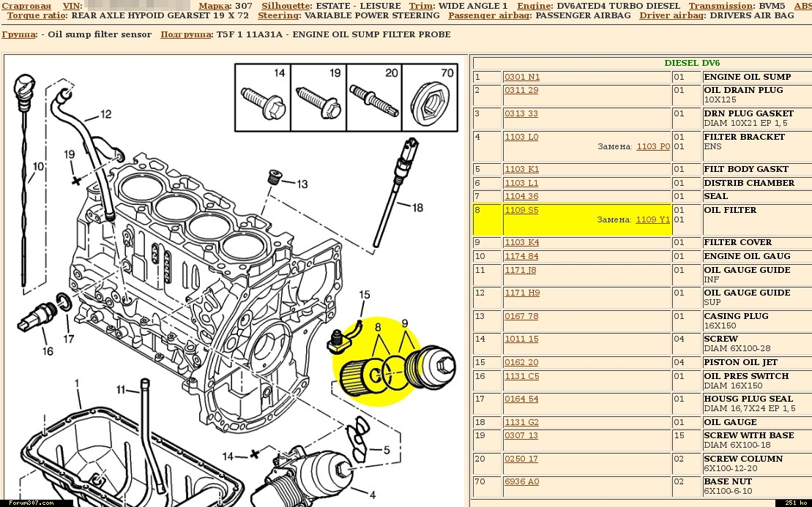Open the Подгруппа link
The image size is (812, 507).
point(186,34)
